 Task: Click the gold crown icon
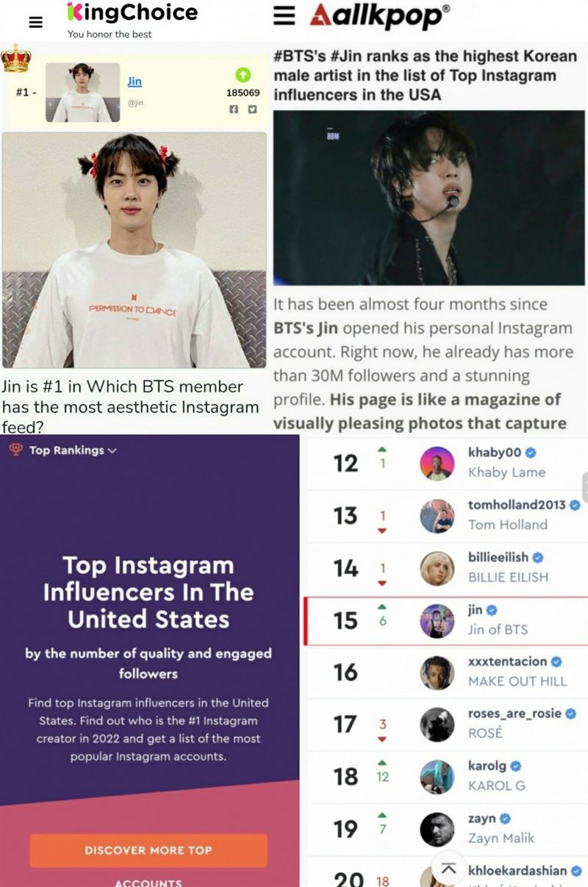click(15, 58)
